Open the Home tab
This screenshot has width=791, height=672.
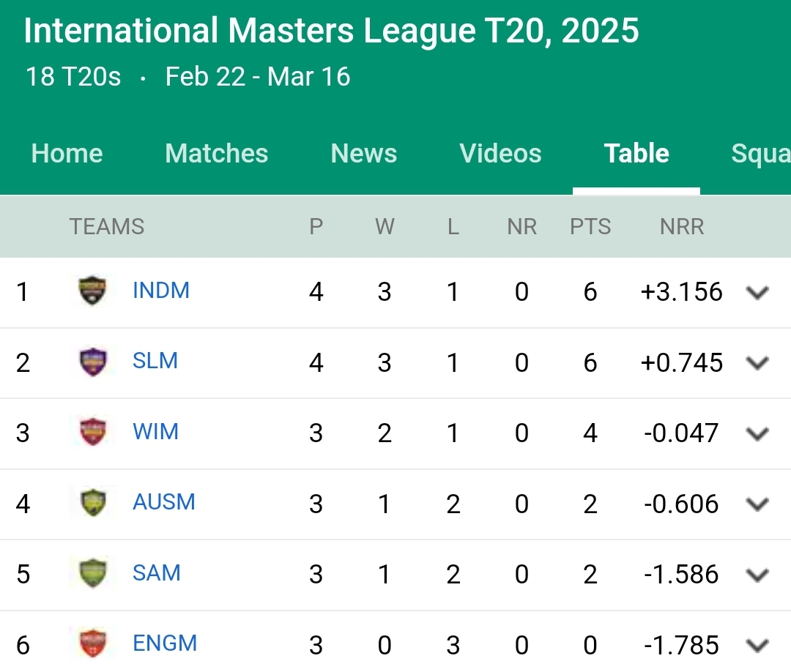67,153
